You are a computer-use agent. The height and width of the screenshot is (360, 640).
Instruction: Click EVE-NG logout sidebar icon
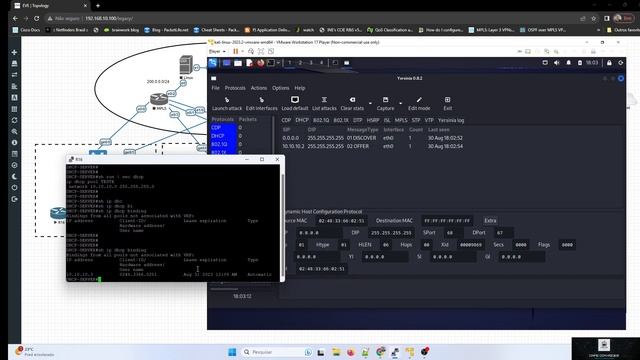14,199
